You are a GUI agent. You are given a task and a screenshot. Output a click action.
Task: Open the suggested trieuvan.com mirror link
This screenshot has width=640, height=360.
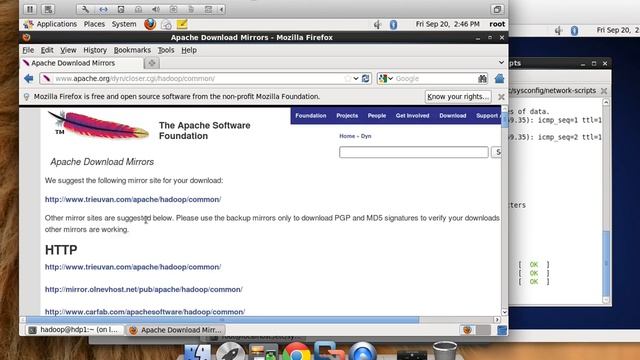(x=133, y=199)
